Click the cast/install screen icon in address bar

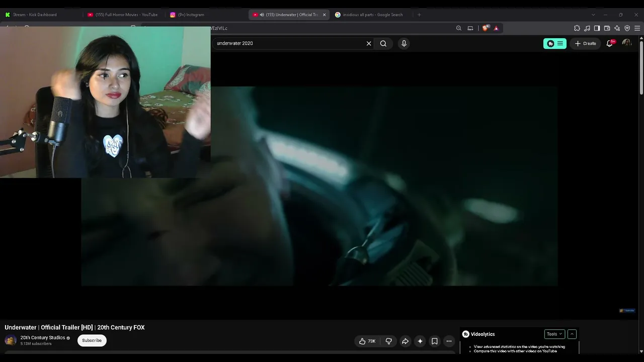click(x=470, y=28)
